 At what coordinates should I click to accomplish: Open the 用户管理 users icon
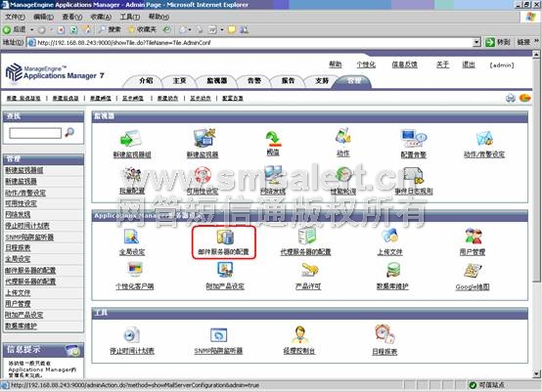(x=473, y=236)
